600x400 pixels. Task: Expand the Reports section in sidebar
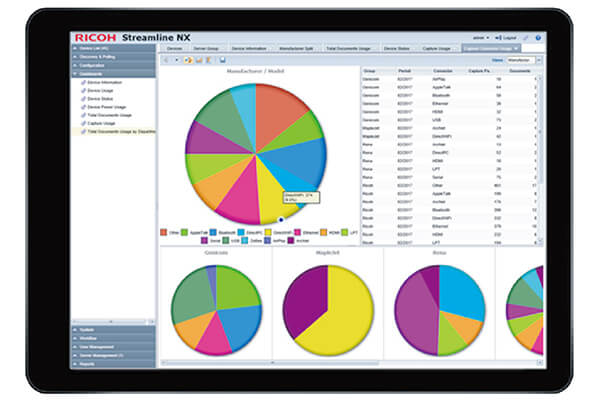(114, 364)
